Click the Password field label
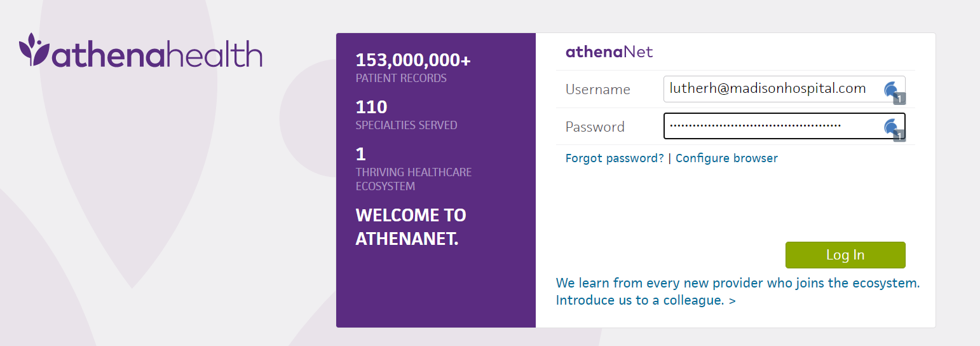This screenshot has width=980, height=346. pyautogui.click(x=595, y=127)
